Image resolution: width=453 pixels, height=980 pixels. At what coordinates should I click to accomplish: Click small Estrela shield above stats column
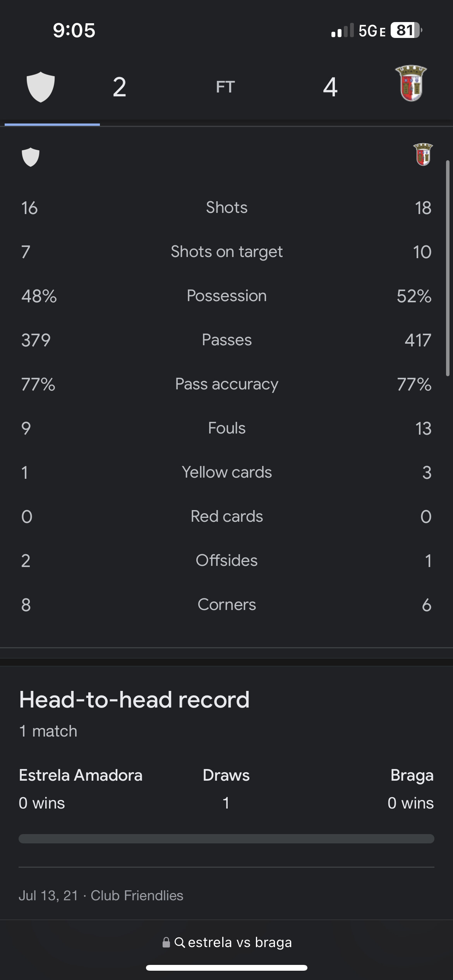pyautogui.click(x=31, y=157)
